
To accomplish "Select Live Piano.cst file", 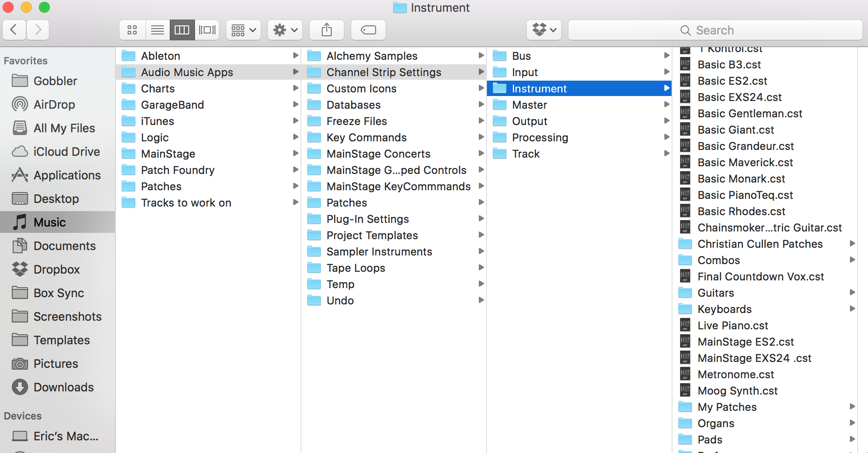I will coord(765,325).
